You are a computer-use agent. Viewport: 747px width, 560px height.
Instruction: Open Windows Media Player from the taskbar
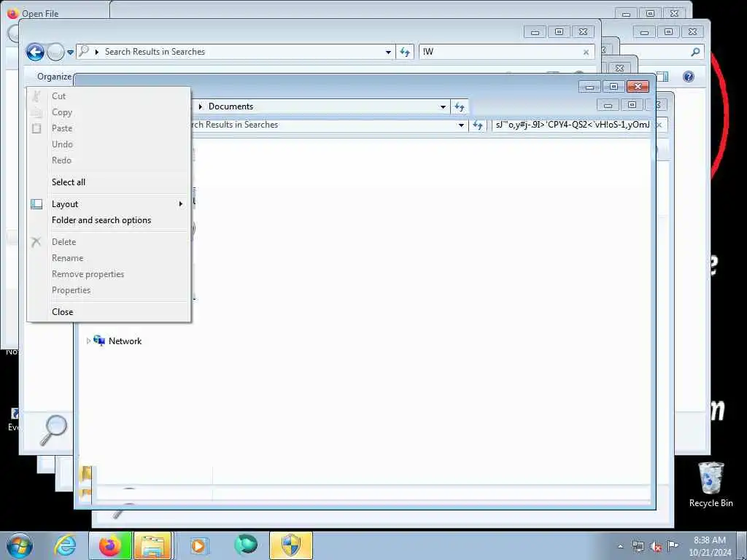point(198,545)
